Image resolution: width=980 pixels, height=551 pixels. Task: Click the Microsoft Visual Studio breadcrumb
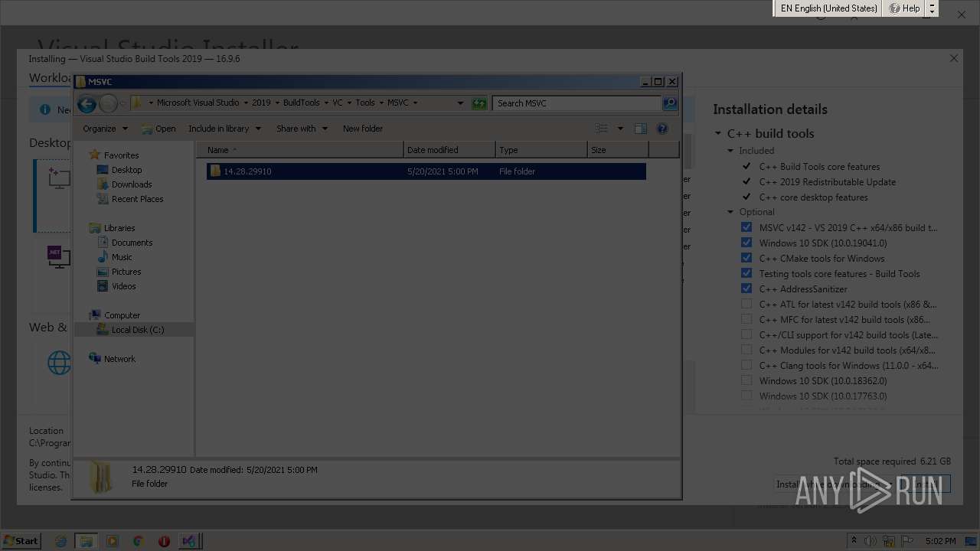point(198,103)
